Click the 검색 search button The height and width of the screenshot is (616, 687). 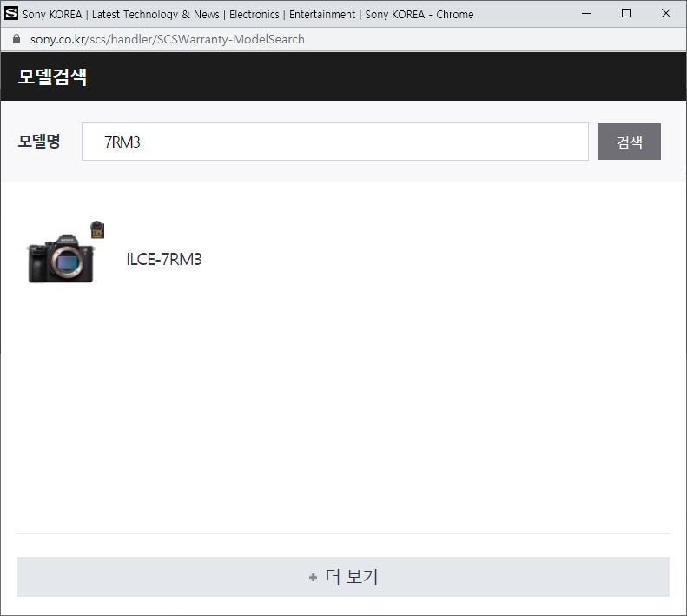[629, 142]
